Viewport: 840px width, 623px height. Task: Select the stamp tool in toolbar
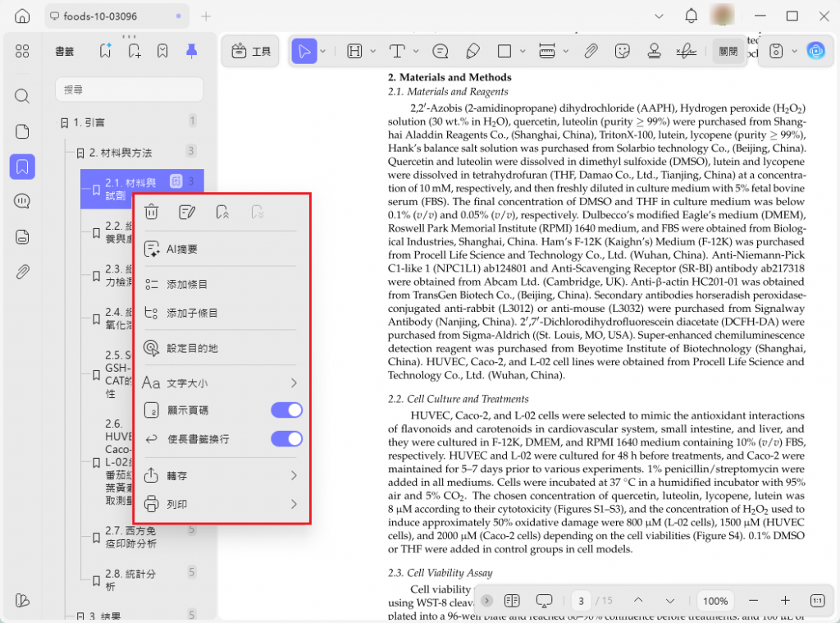tap(654, 51)
